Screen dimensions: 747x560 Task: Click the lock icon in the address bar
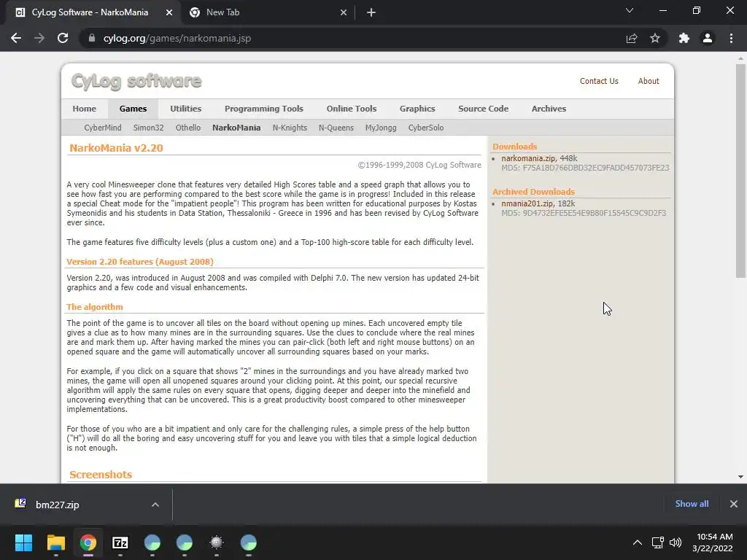[x=92, y=38]
